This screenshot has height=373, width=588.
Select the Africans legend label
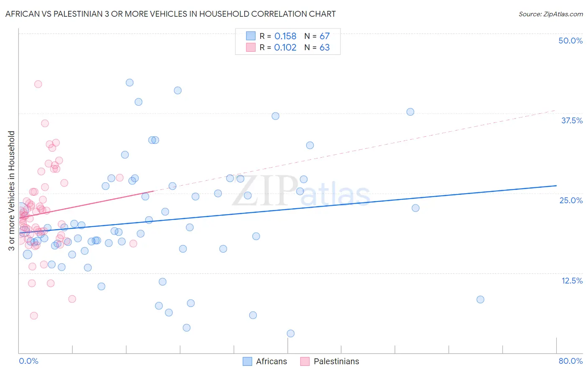271,361
